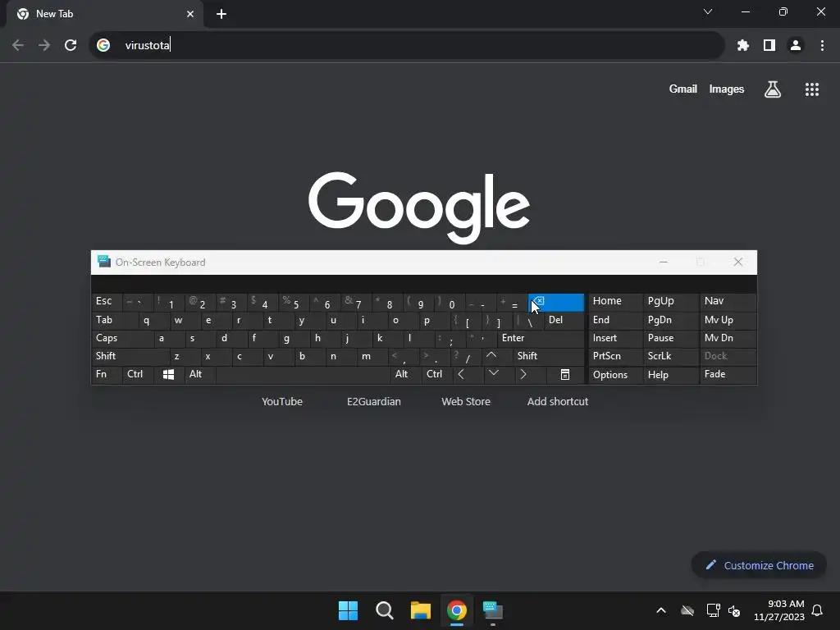
Task: Click the Chrome icon in the taskbar
Action: point(457,610)
